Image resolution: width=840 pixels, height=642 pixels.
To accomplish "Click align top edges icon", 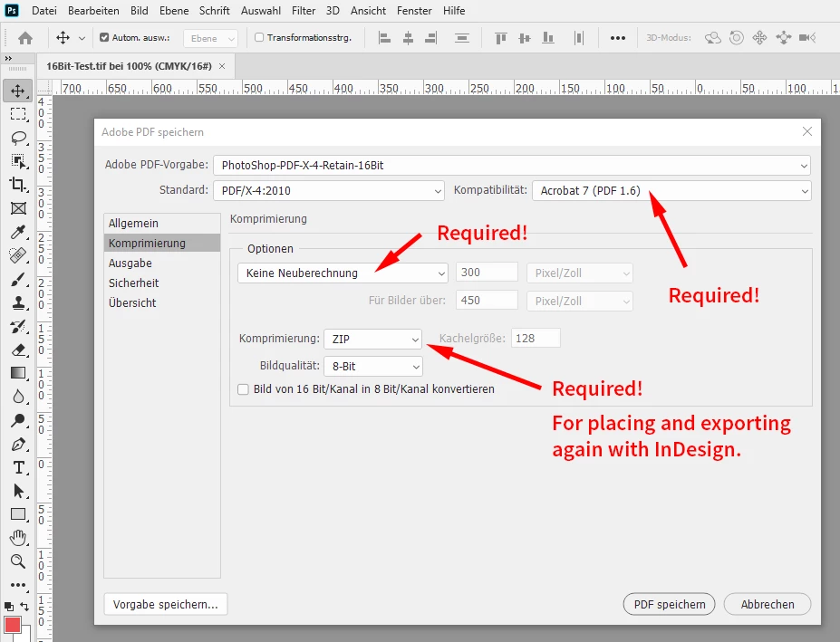I will [x=501, y=38].
